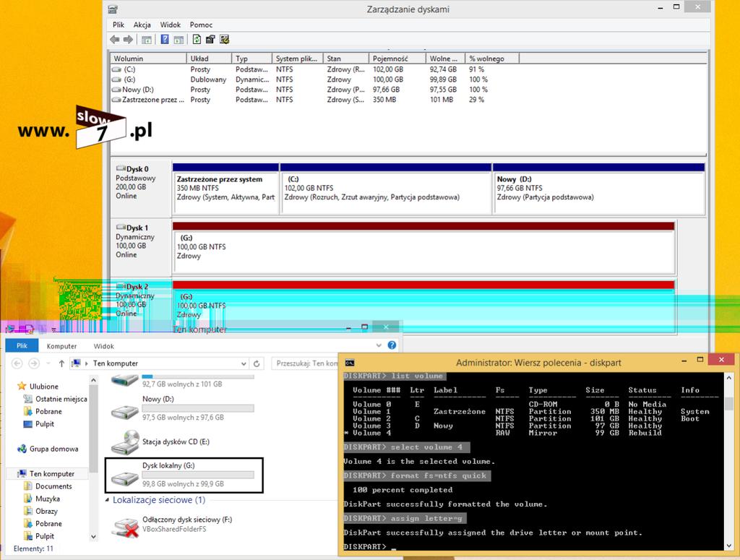Screen dimensions: 740x560
Task: Select Zastrzeżone przez system partition block
Action: [x=225, y=189]
